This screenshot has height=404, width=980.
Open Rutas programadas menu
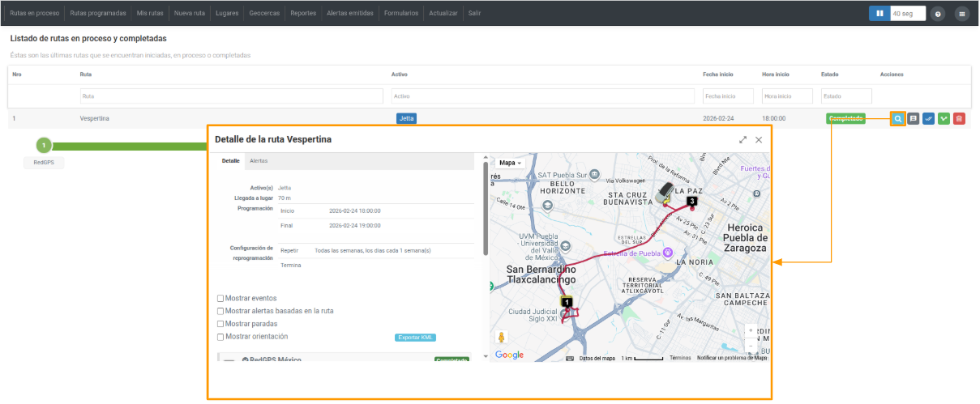(98, 14)
